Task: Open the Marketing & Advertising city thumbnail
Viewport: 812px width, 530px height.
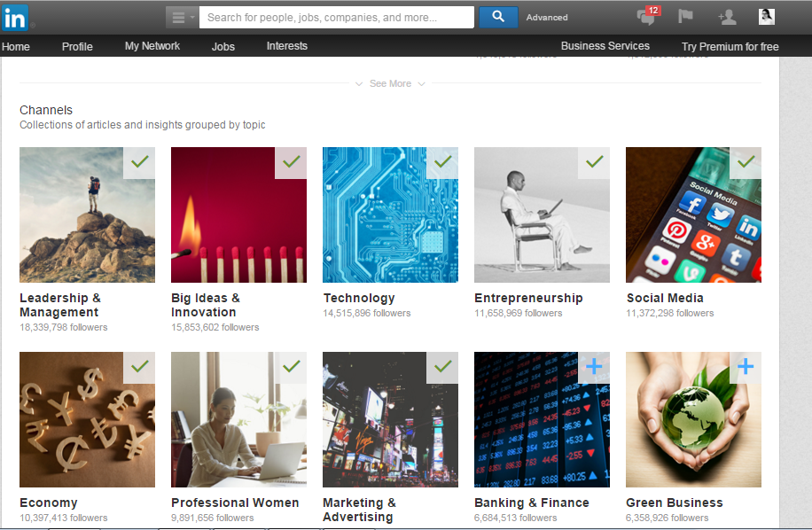Action: [x=390, y=420]
